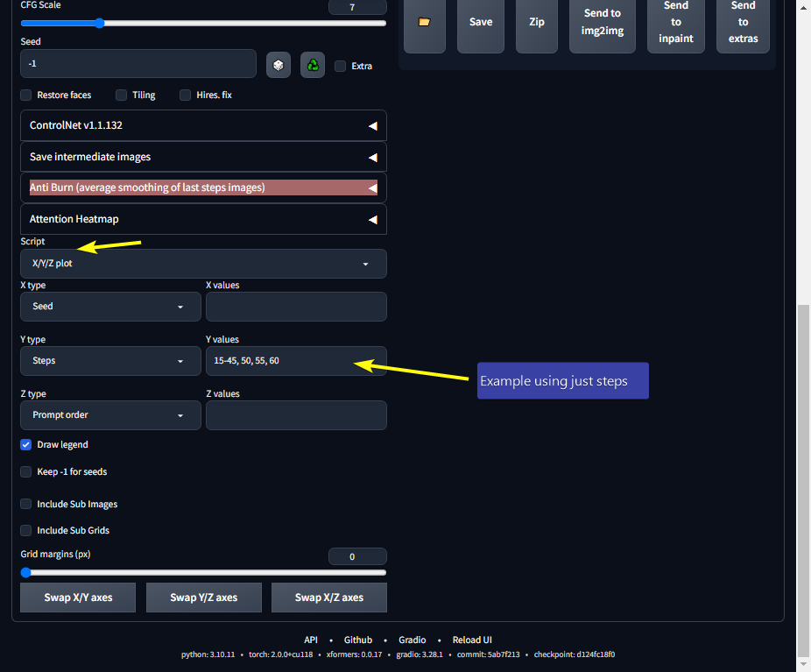Enable Tiling
Screen dimensions: 811x672
(121, 95)
